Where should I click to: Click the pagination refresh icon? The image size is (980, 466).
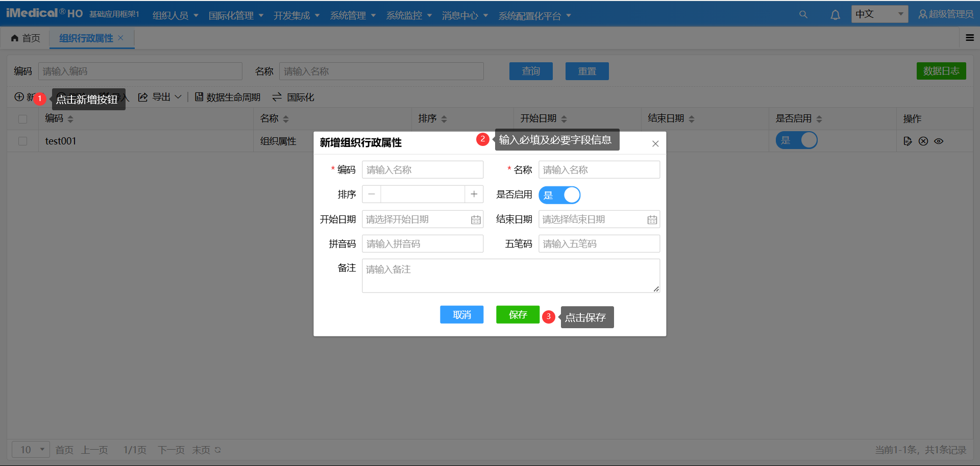218,450
